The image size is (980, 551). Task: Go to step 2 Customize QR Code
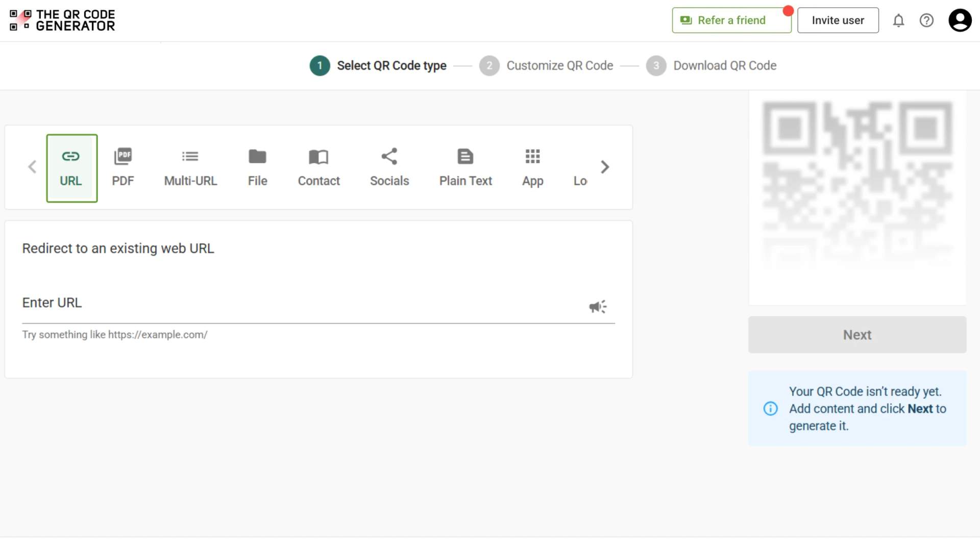[546, 66]
